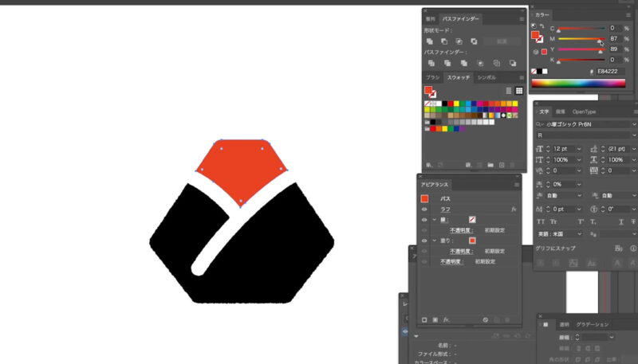Click the Trim pathfinder icon

click(x=447, y=63)
